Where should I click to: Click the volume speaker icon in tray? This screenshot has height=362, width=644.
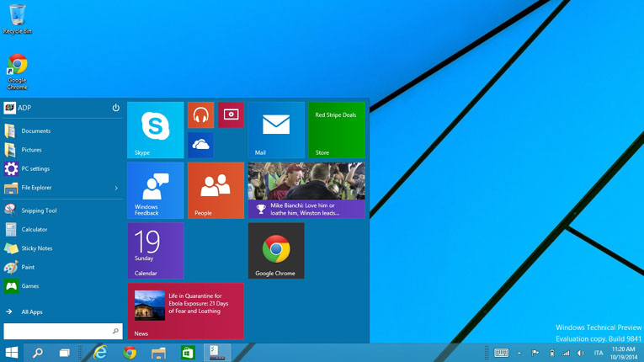point(581,353)
